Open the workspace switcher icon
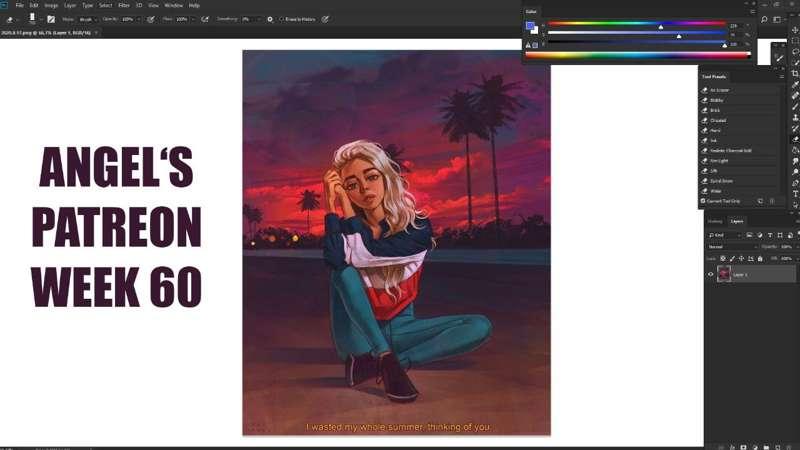Image resolution: width=800 pixels, height=450 pixels. 777,19
